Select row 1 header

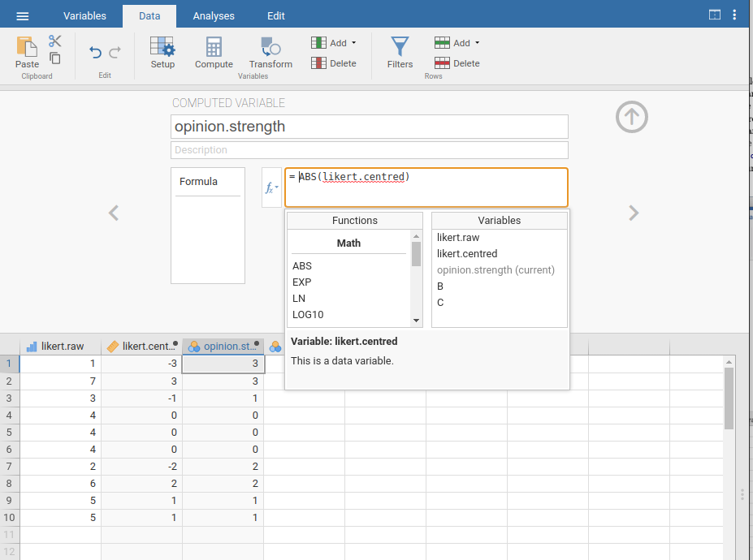point(9,364)
